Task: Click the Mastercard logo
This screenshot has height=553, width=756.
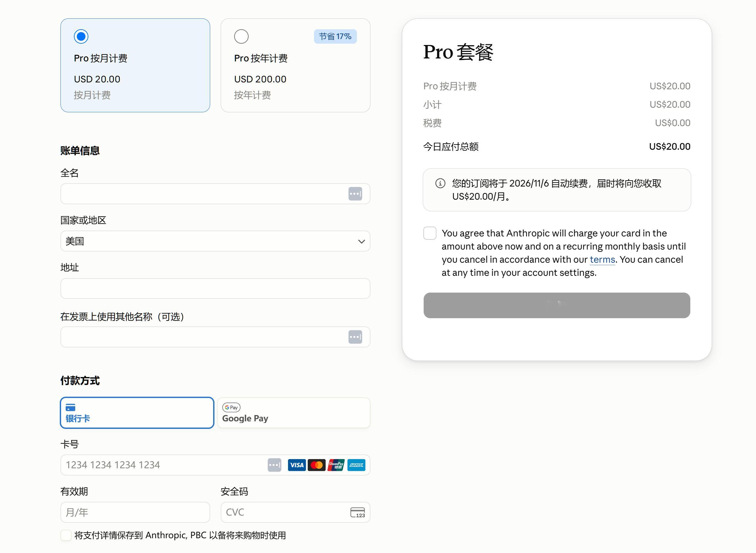Action: [316, 465]
